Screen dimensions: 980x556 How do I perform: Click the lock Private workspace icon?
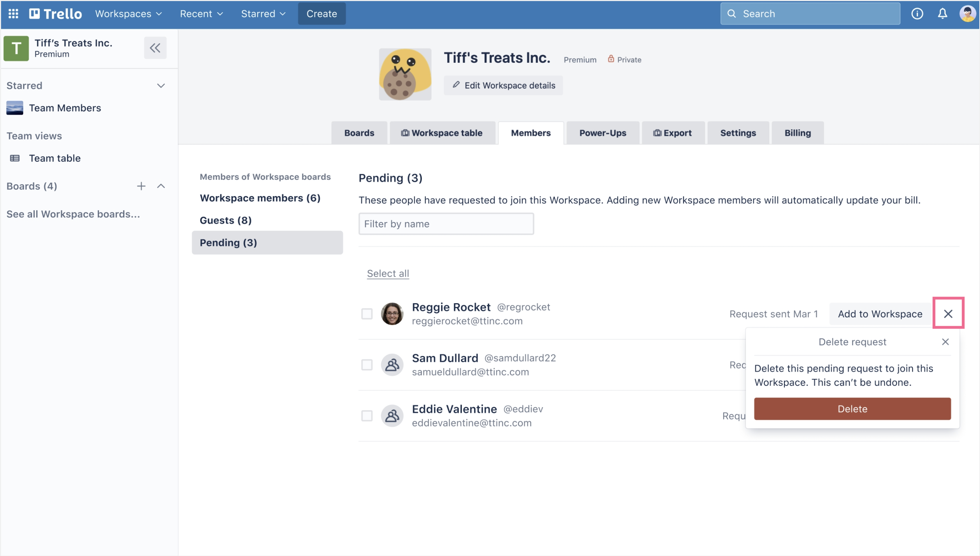point(610,59)
